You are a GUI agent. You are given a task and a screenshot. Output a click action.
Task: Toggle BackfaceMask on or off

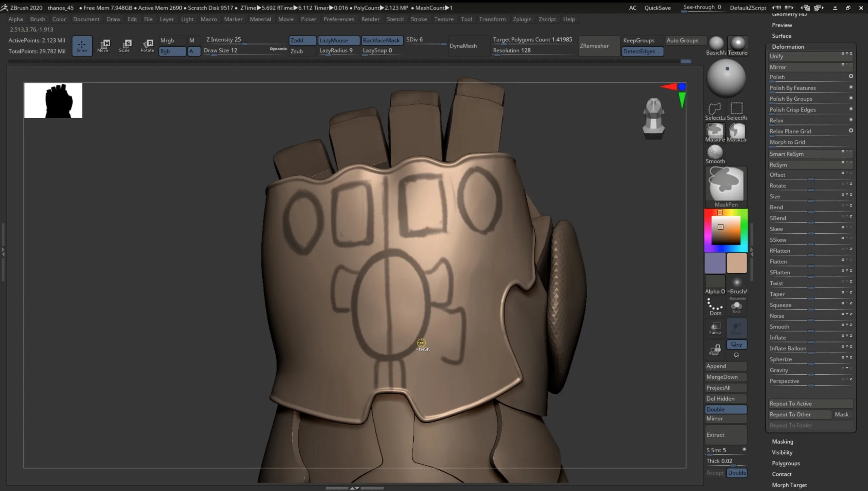[x=380, y=39]
